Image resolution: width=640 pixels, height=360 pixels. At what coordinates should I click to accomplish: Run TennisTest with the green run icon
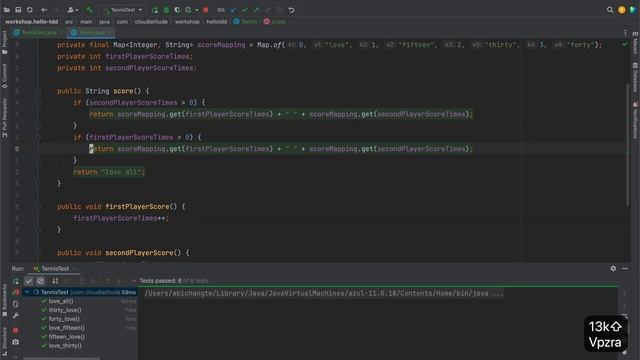(x=155, y=10)
